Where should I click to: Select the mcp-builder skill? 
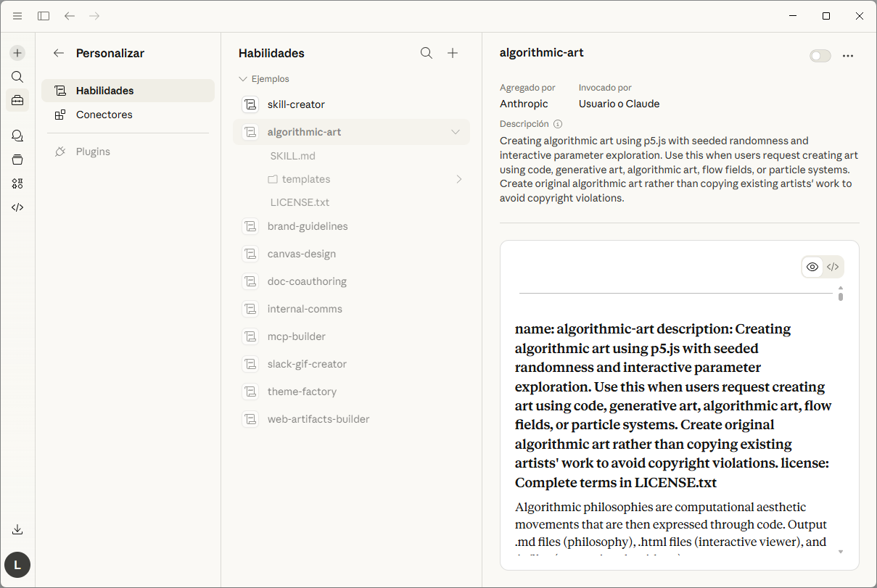tap(296, 336)
